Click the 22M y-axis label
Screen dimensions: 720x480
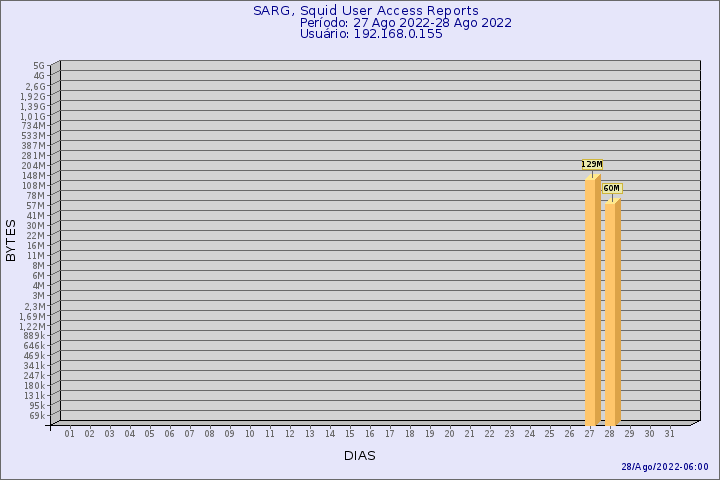pyautogui.click(x=36, y=236)
